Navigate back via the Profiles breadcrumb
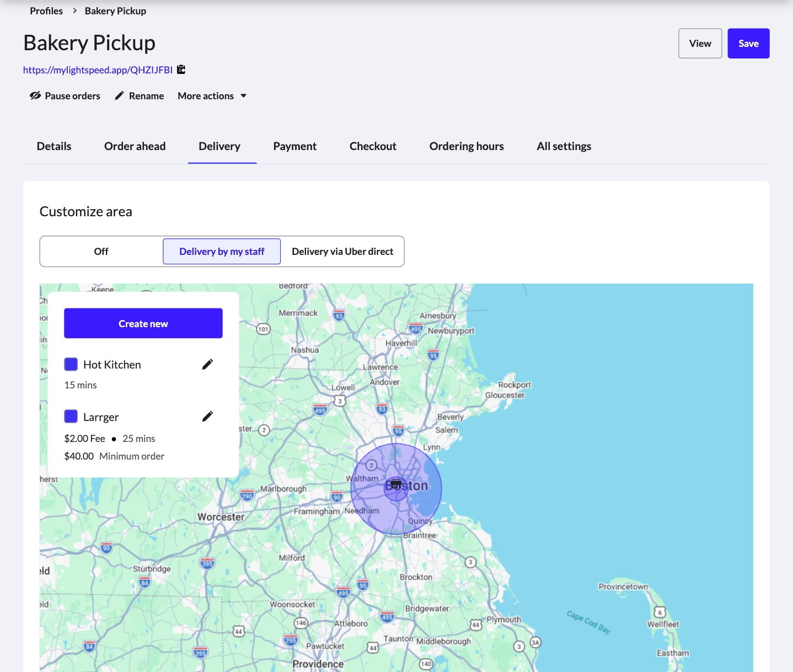The image size is (793, 672). point(46,10)
